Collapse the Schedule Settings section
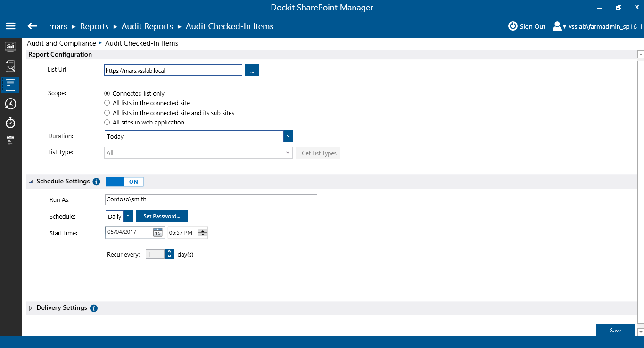 [31, 182]
